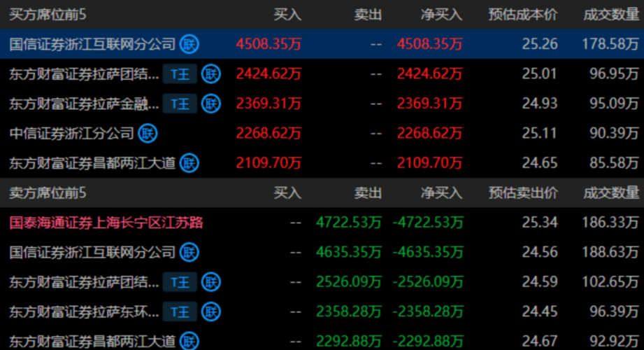Viewport: 644px width, 350px height.
Task: Click 买入 column header in buy-side table
Action: [287, 15]
